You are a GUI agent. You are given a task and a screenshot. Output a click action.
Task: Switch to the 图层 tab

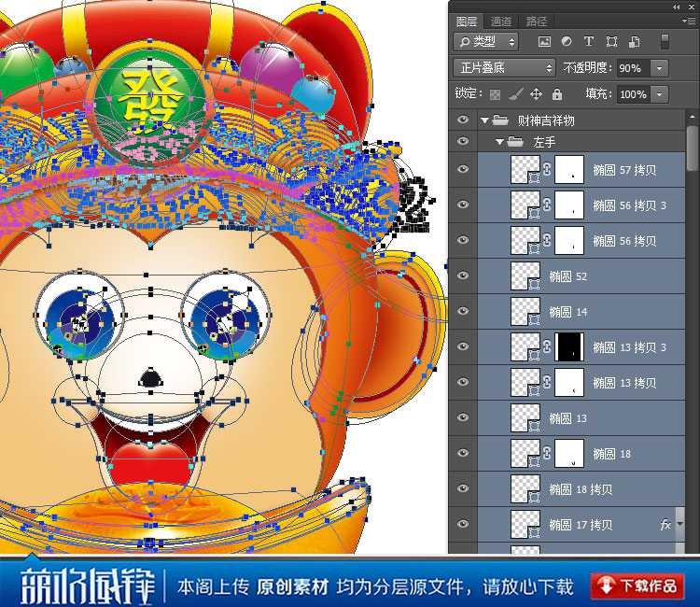point(467,21)
